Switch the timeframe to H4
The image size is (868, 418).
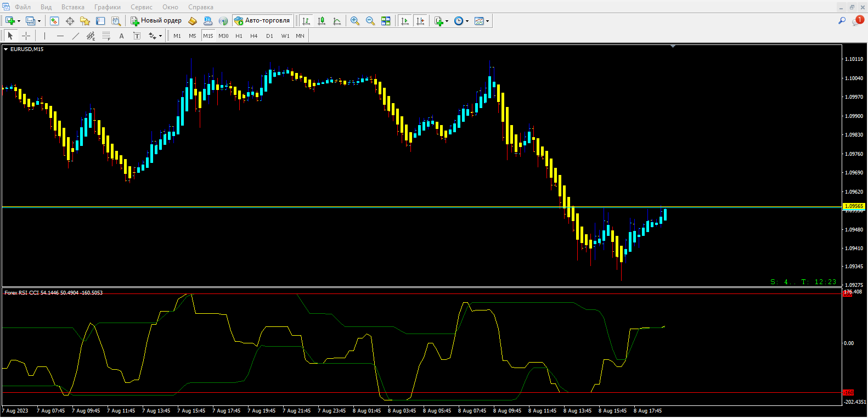click(x=253, y=36)
